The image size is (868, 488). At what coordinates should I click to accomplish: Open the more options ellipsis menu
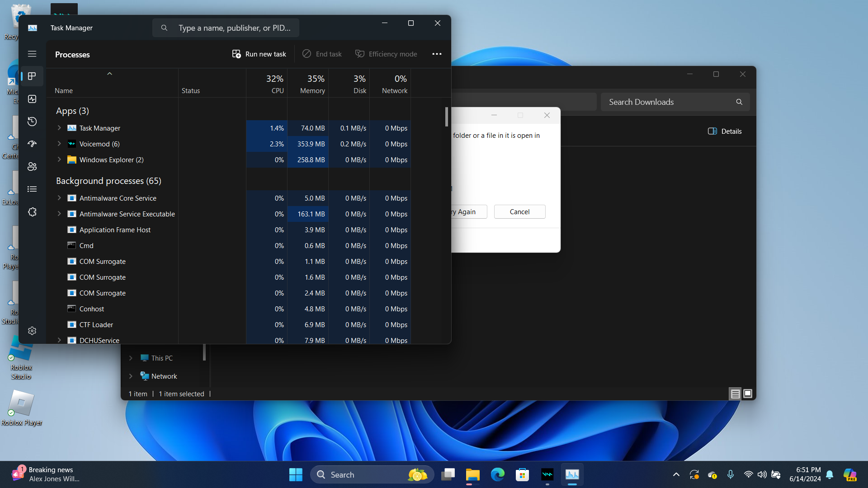click(x=437, y=54)
